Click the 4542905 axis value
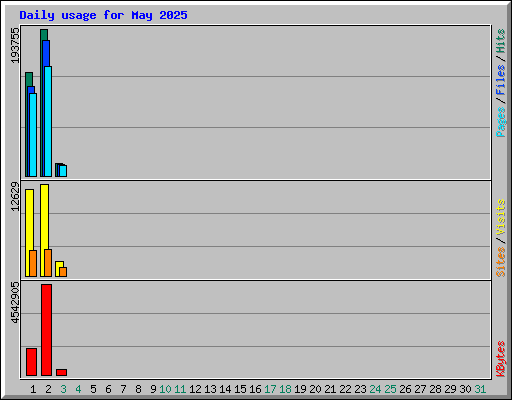This screenshot has height=400, width=512. click(15, 303)
